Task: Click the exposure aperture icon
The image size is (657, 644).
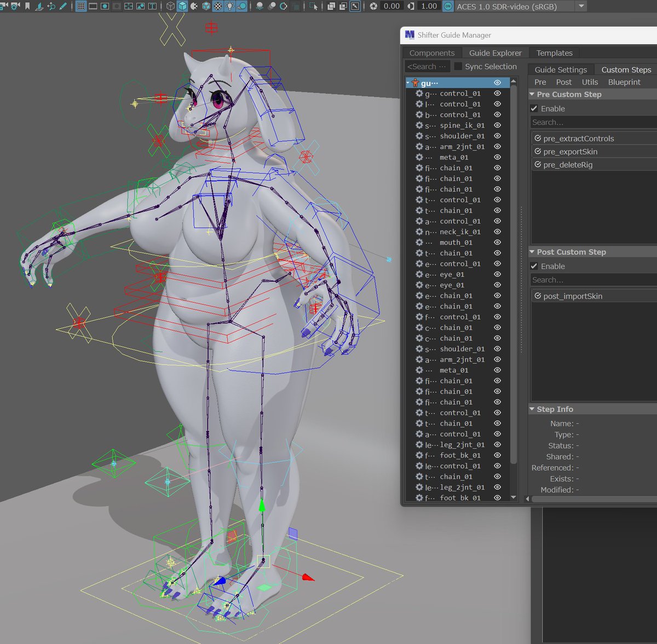Action: click(x=373, y=6)
